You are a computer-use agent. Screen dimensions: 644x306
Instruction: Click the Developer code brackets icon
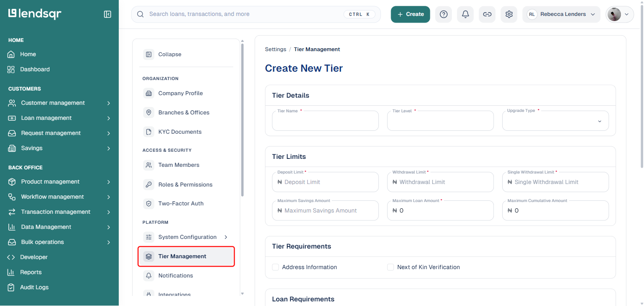pyautogui.click(x=11, y=257)
